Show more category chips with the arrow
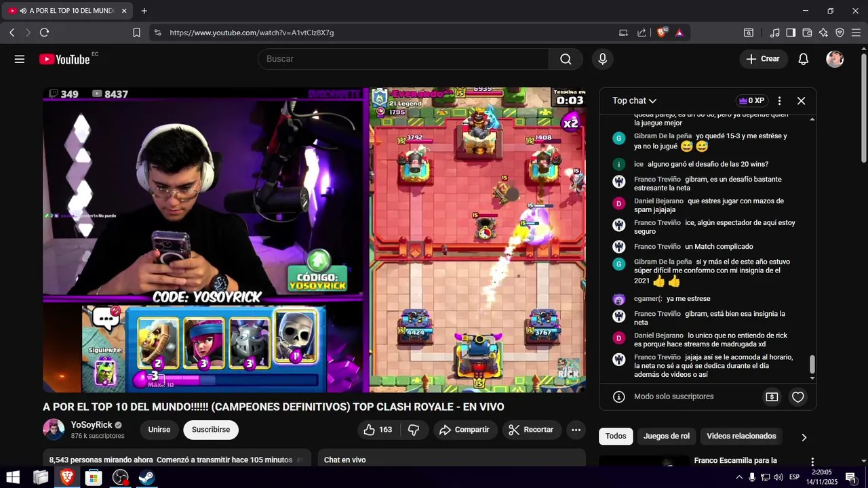This screenshot has height=488, width=868. 804,437
